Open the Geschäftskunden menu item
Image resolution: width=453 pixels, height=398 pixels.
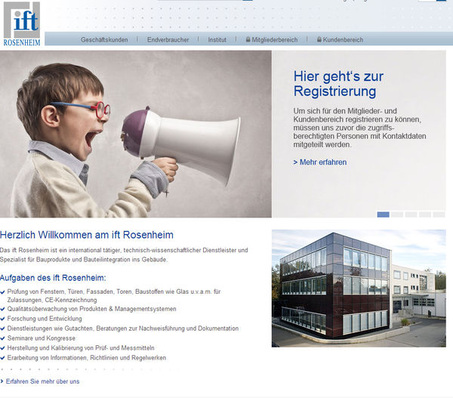coord(104,40)
